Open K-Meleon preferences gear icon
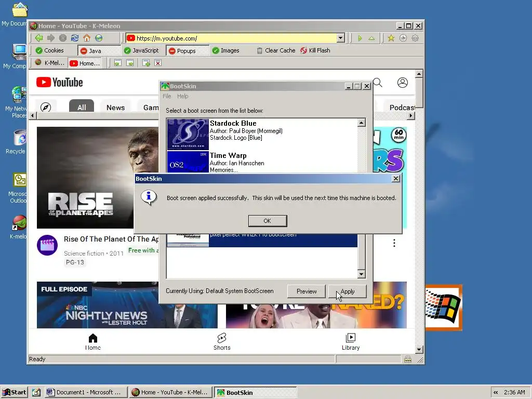The height and width of the screenshot is (399, 532). point(415,38)
